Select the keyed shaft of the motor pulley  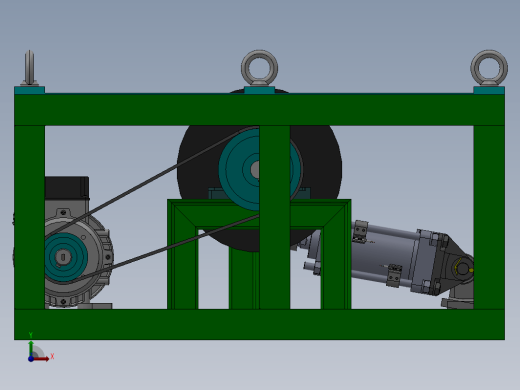(63, 257)
